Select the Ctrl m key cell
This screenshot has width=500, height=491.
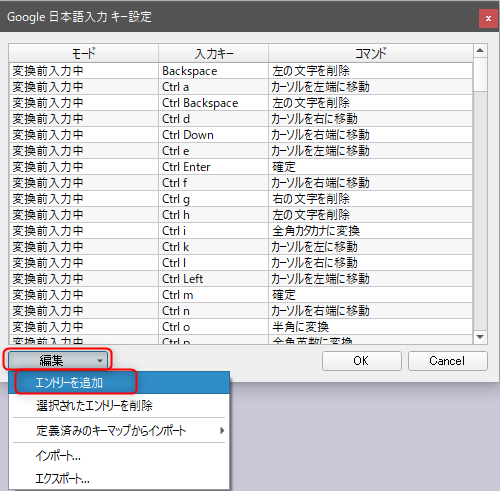(x=214, y=295)
